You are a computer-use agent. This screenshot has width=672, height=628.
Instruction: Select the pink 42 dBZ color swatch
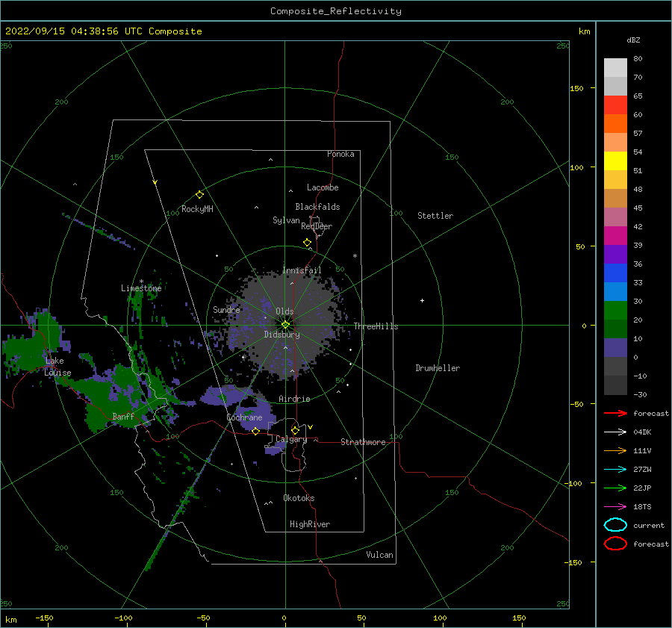click(x=615, y=217)
